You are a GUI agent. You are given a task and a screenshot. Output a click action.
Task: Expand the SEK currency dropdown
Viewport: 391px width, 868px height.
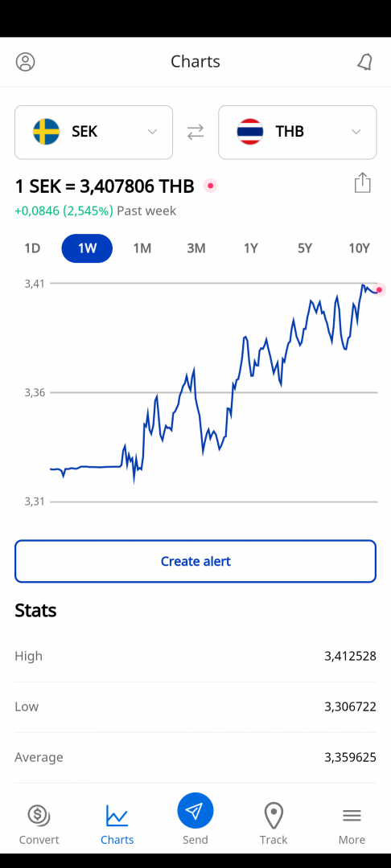click(x=93, y=133)
